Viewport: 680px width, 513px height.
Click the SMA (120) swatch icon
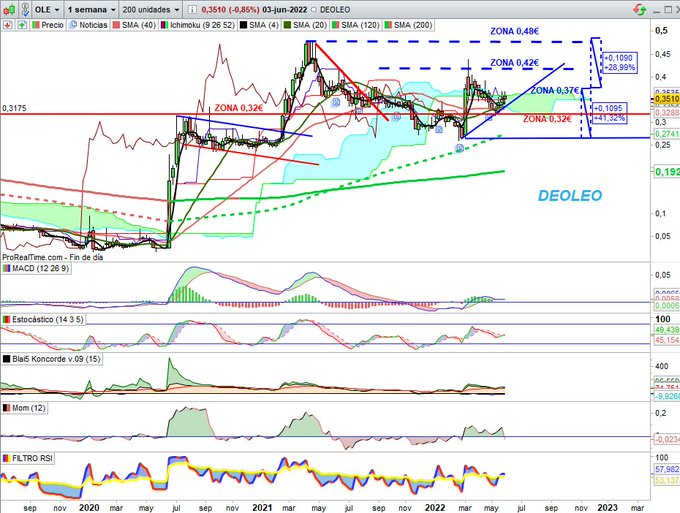(336, 25)
